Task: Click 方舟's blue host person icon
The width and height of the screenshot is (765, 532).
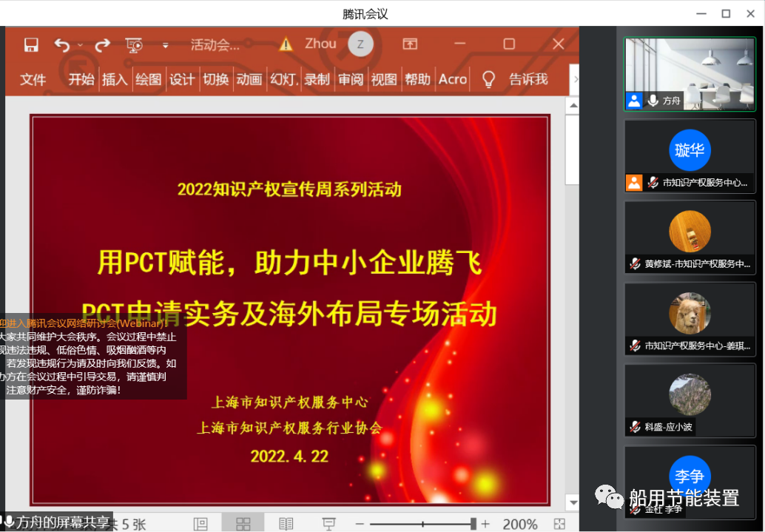Action: 634,101
